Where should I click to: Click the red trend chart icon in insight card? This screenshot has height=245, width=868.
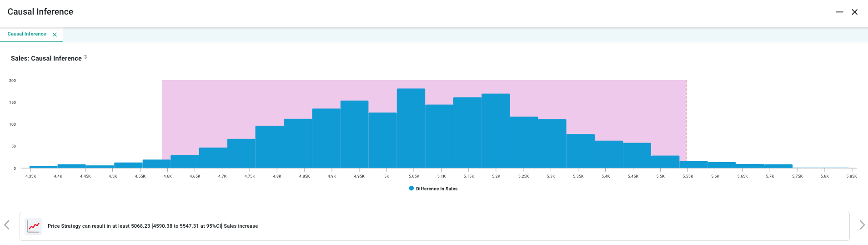(x=33, y=226)
